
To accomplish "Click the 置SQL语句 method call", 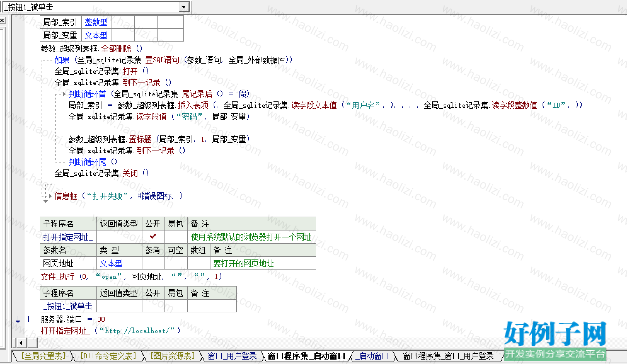I will [162, 60].
